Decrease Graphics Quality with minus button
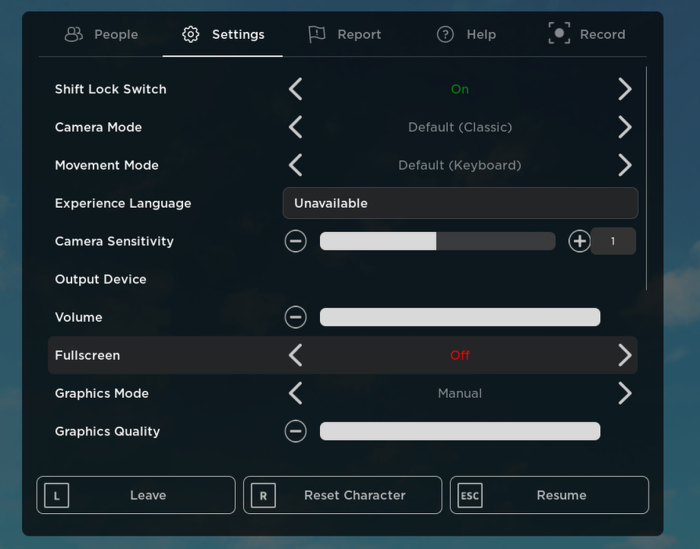Screen dimensions: 700x549 pyautogui.click(x=296, y=431)
